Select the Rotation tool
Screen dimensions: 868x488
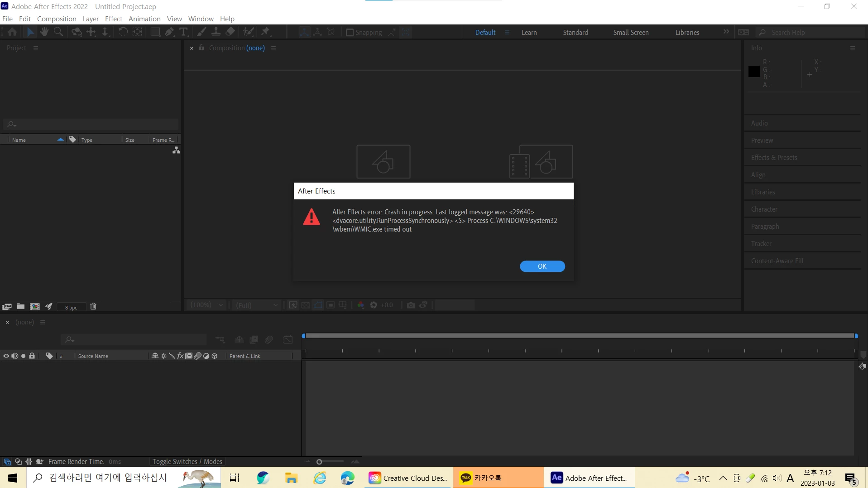[123, 32]
